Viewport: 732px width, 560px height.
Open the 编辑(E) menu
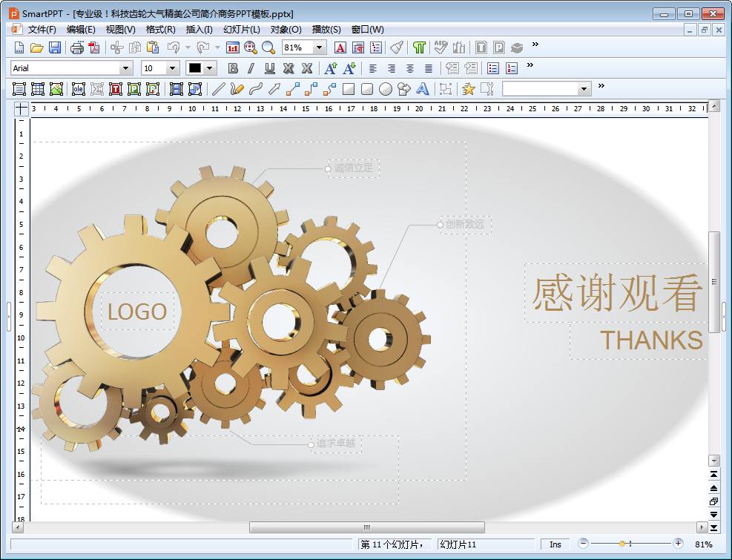point(81,30)
